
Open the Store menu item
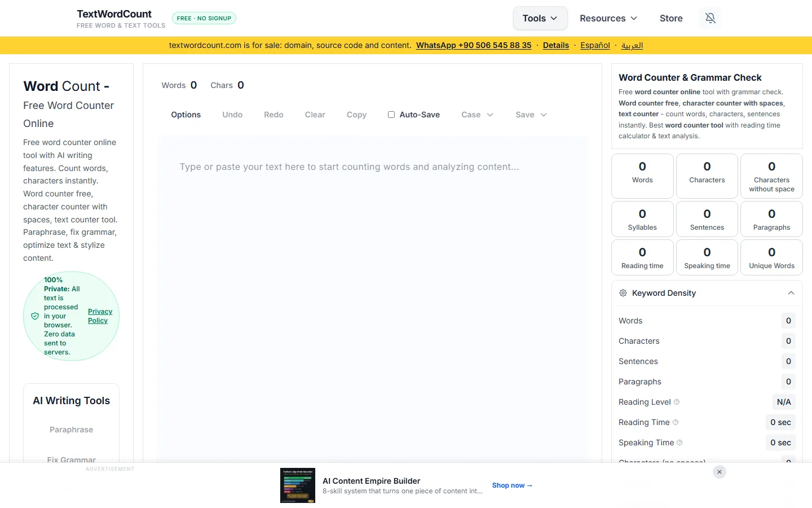coord(671,18)
